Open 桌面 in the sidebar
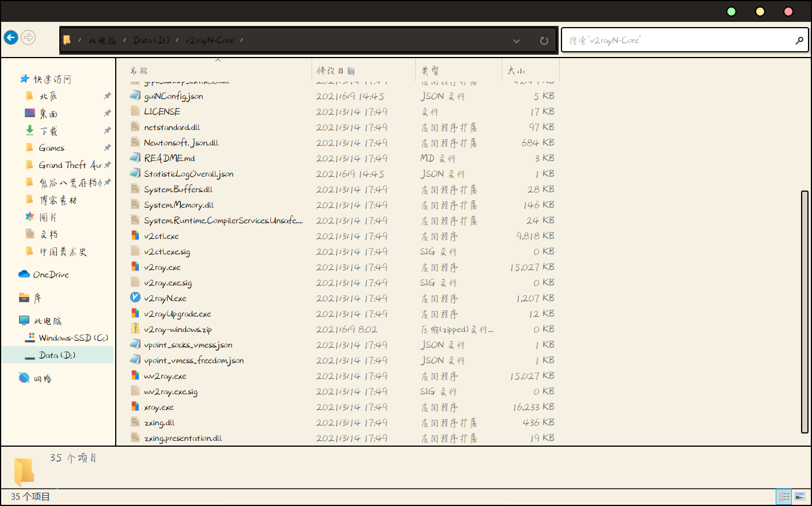Screen dimensions: 812x506 [48, 113]
